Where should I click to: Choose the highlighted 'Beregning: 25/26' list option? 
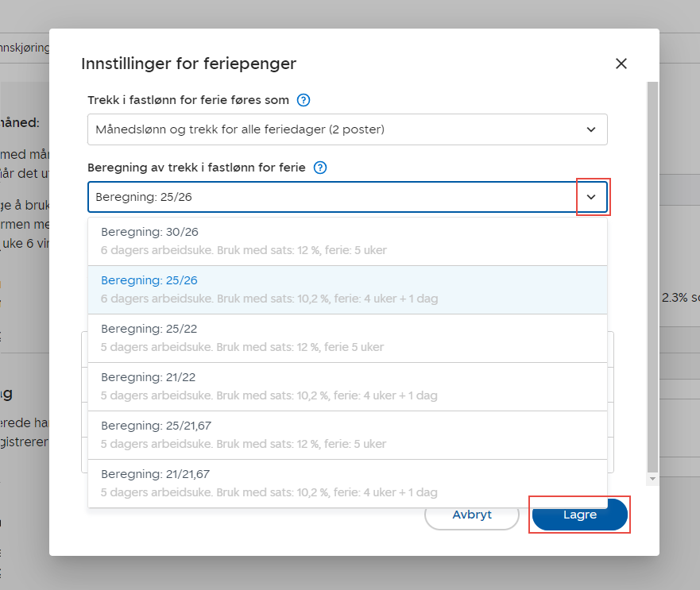coord(346,290)
